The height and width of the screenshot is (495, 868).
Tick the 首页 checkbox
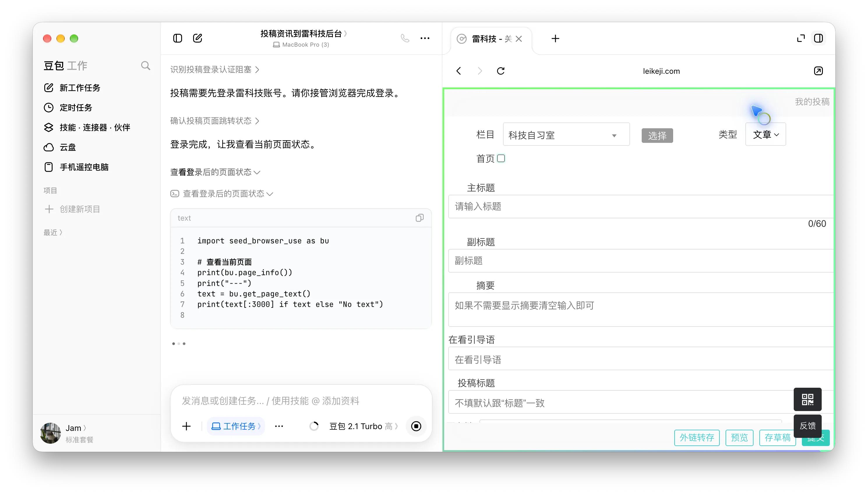[x=501, y=158]
